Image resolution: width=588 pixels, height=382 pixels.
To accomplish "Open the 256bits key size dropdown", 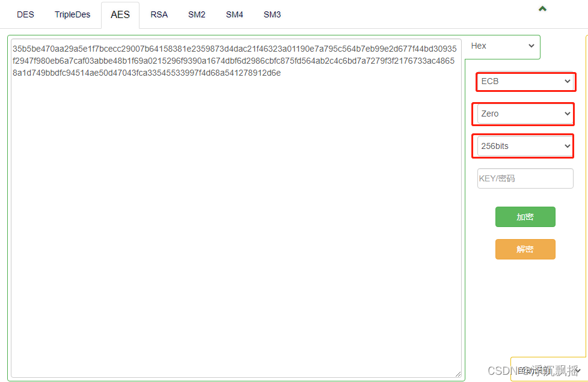I will (x=525, y=146).
